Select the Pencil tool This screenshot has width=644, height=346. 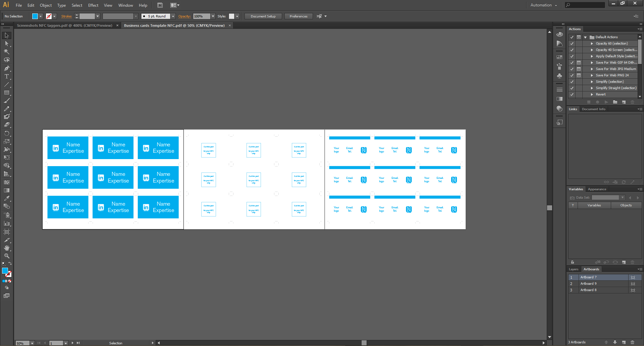click(x=7, y=109)
